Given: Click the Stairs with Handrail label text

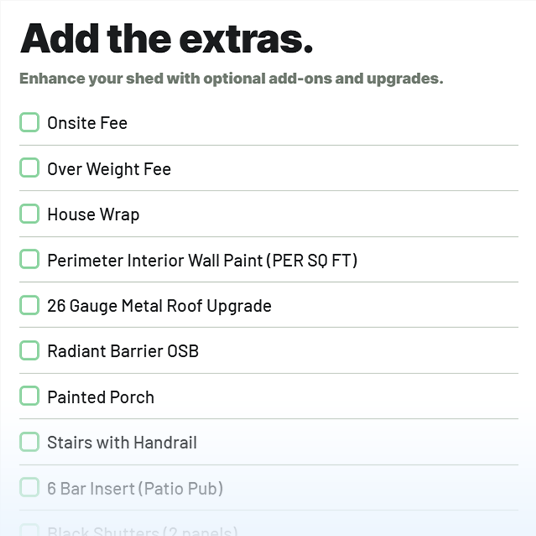Looking at the screenshot, I should point(122,443).
